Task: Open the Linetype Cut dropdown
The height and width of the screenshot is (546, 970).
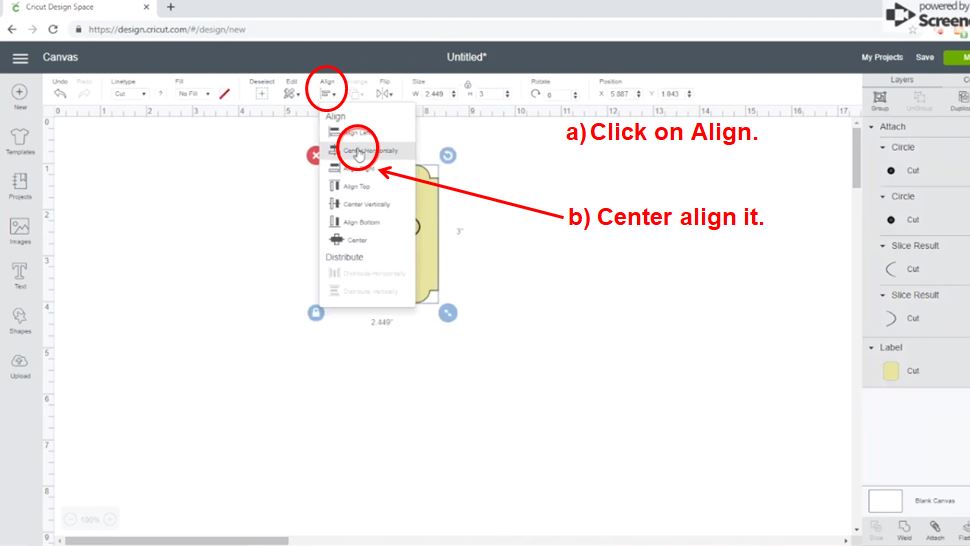Action: coord(130,94)
